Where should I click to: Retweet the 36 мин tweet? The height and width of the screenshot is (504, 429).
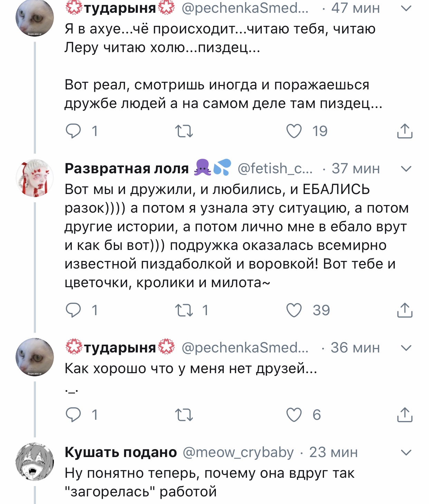(184, 415)
